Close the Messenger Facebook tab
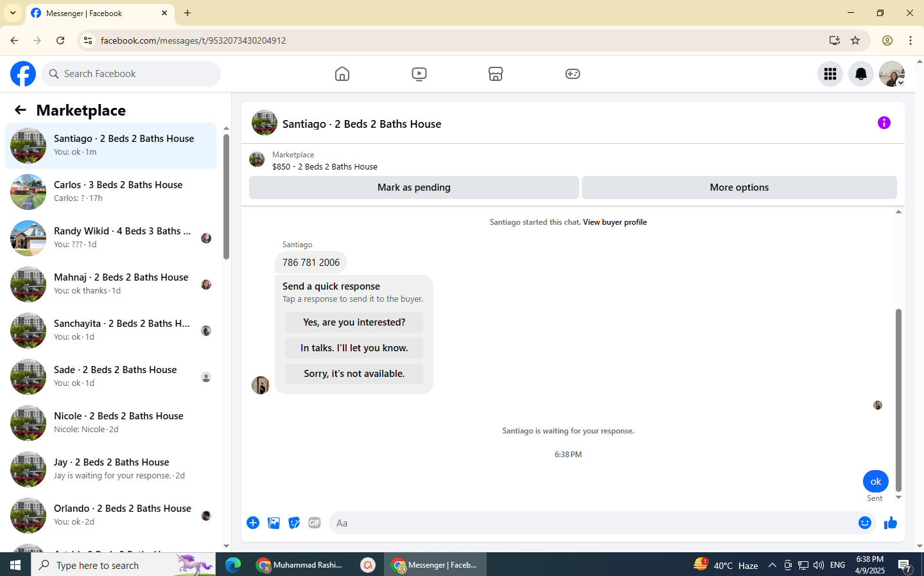 click(x=164, y=13)
